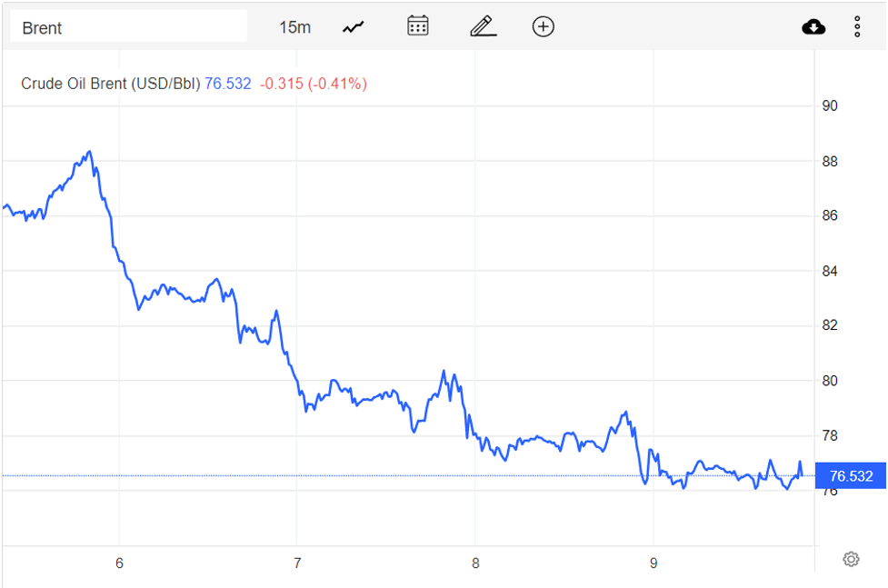Click the 80 price axis label
The height and width of the screenshot is (588, 888).
(x=829, y=381)
